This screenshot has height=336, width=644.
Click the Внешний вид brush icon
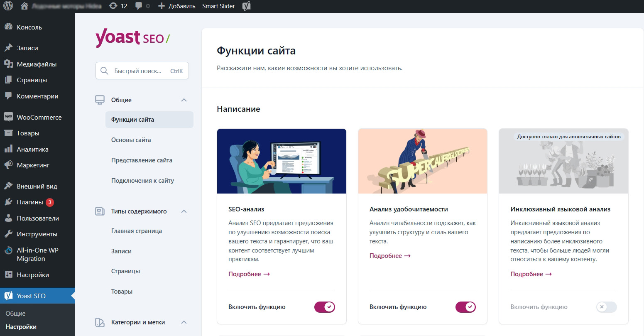pos(8,186)
